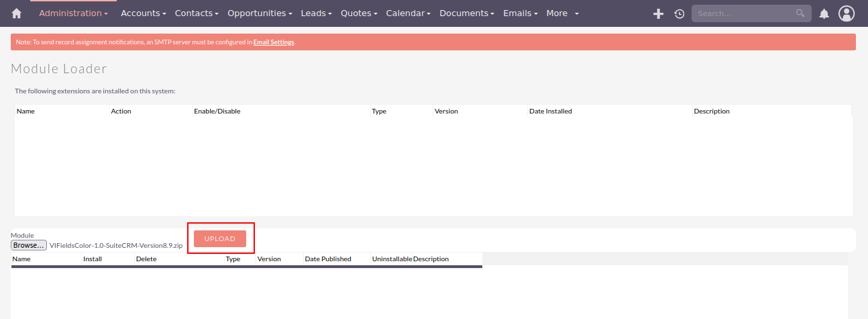Viewport: 868px width, 319px height.
Task: Click the plus quick-create icon
Action: pos(658,13)
